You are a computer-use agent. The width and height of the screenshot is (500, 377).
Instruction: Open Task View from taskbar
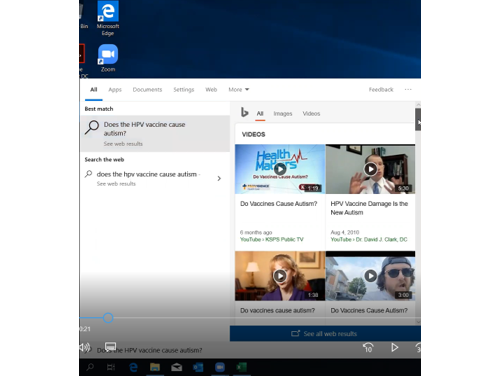tap(111, 367)
